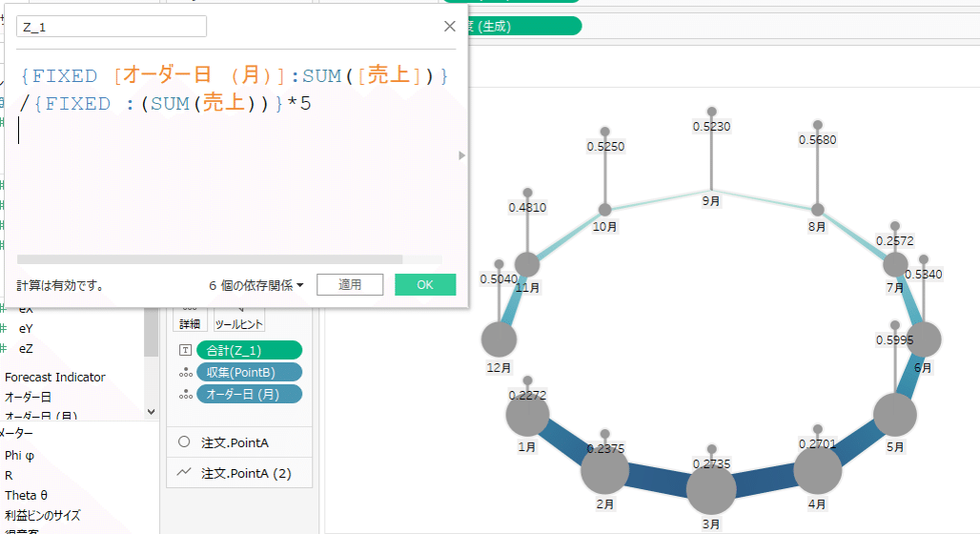
Task: Click the detail icon beside 収集(PointB)
Action: [x=185, y=373]
